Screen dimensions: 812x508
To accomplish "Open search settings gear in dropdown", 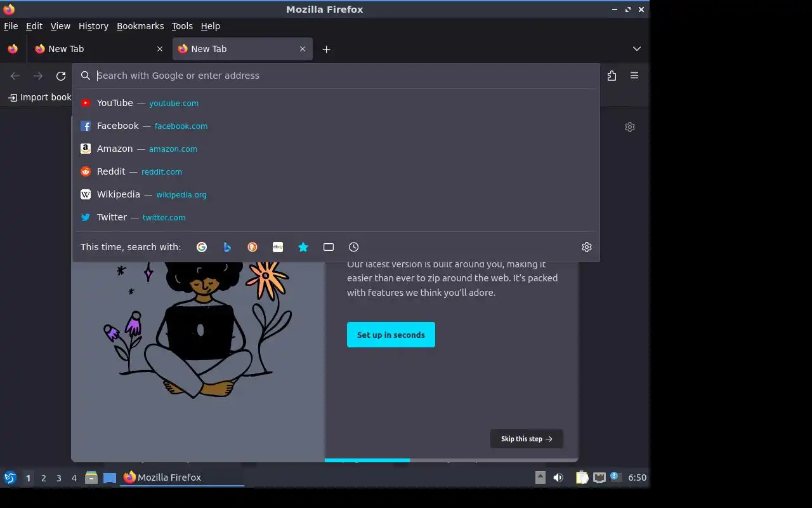I will 587,247.
